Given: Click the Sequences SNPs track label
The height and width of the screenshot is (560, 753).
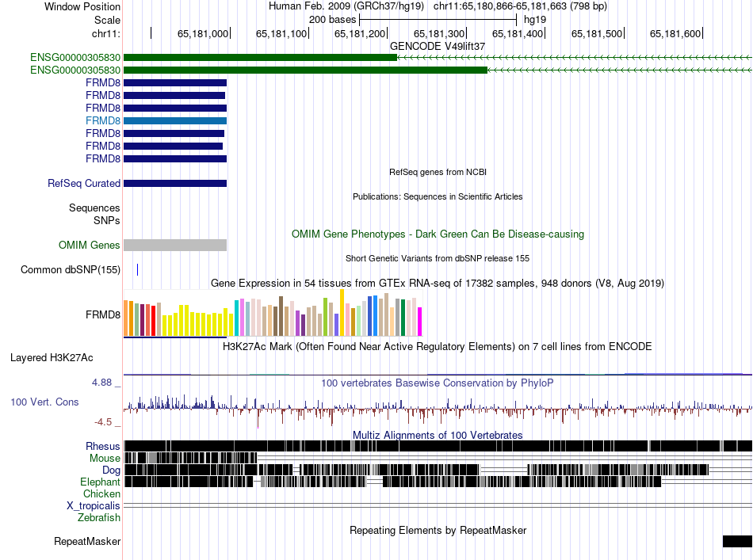Looking at the screenshot, I should (94, 214).
